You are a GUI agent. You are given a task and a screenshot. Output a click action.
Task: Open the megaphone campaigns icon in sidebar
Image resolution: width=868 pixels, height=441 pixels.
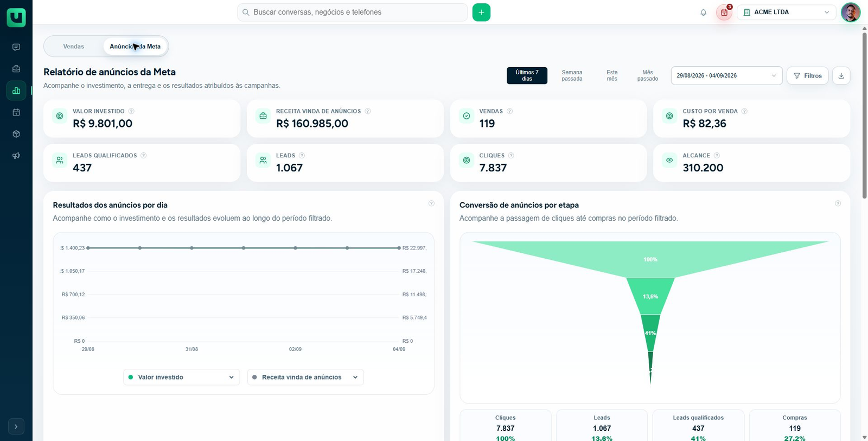click(x=16, y=156)
